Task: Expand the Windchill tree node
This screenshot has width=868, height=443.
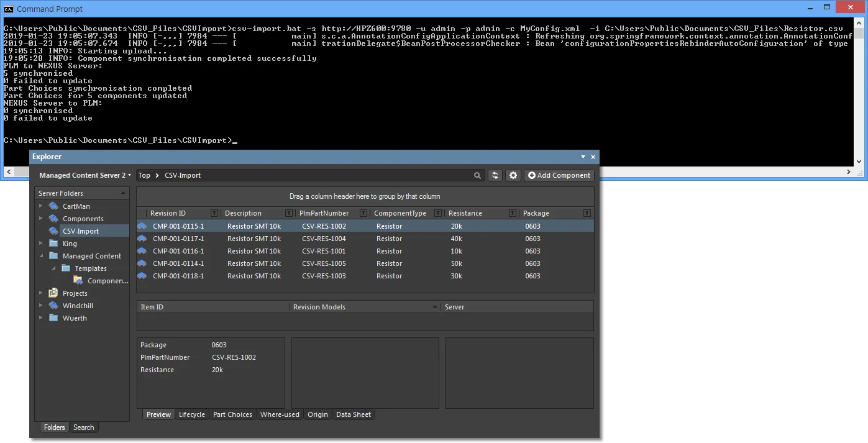Action: 41,306
